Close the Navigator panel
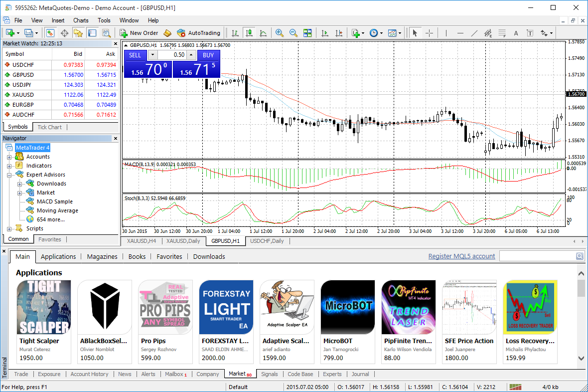This screenshot has height=392, width=588. (116, 138)
